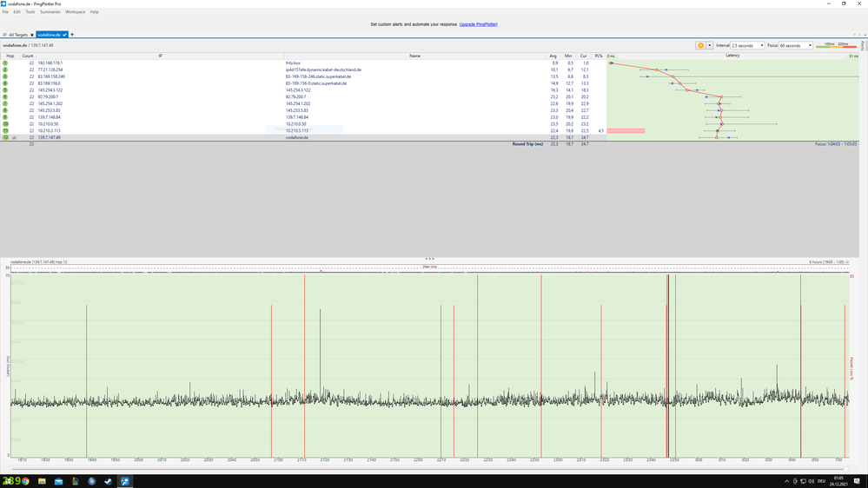Image resolution: width=868 pixels, height=488 pixels.
Task: Click the PingPlotter taskbar icon
Action: [x=124, y=481]
